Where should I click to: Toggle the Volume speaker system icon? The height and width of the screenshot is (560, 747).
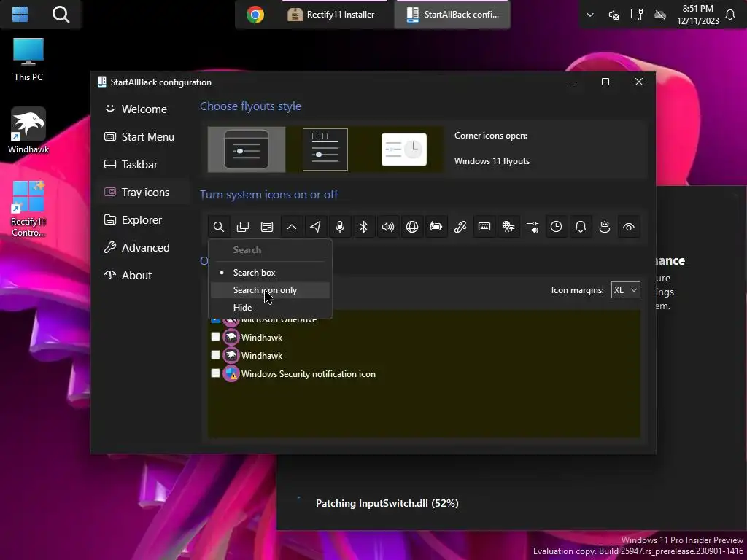pos(388,227)
